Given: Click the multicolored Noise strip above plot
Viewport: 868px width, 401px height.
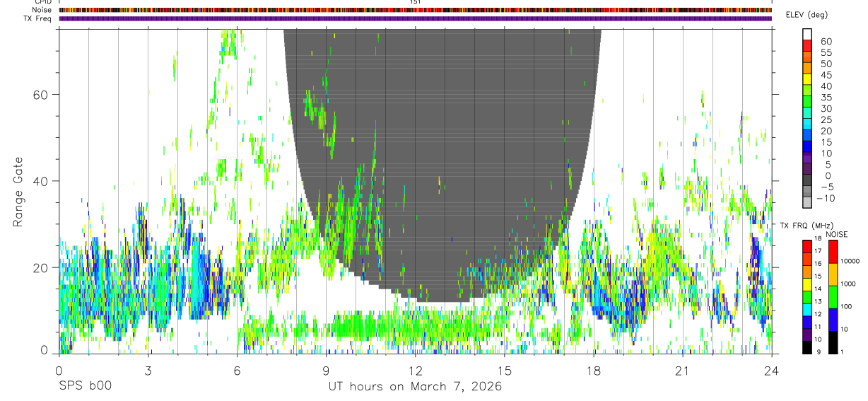Looking at the screenshot, I should click(x=415, y=10).
